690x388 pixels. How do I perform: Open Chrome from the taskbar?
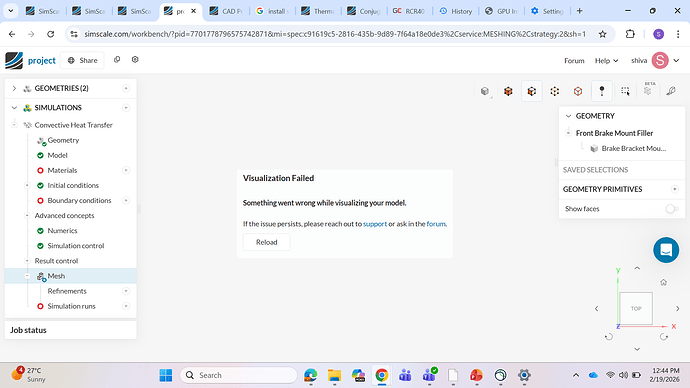tap(382, 375)
